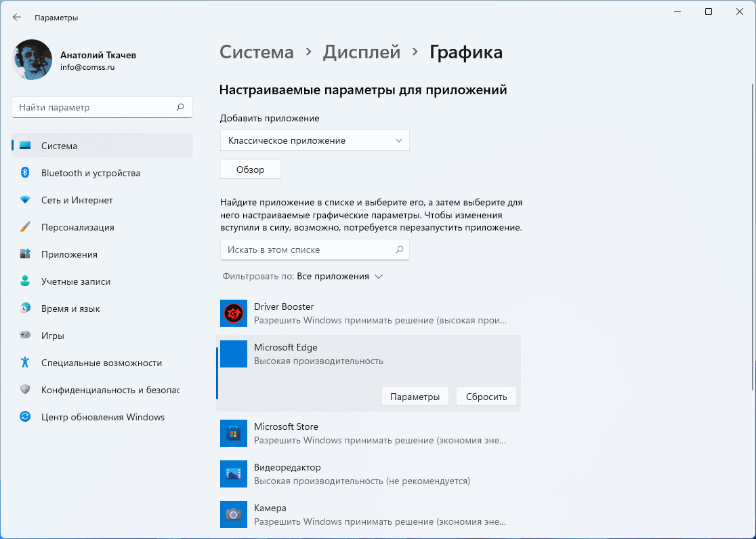756x539 pixels.
Task: Click the Microsoft Edge blue app icon
Action: tap(234, 354)
